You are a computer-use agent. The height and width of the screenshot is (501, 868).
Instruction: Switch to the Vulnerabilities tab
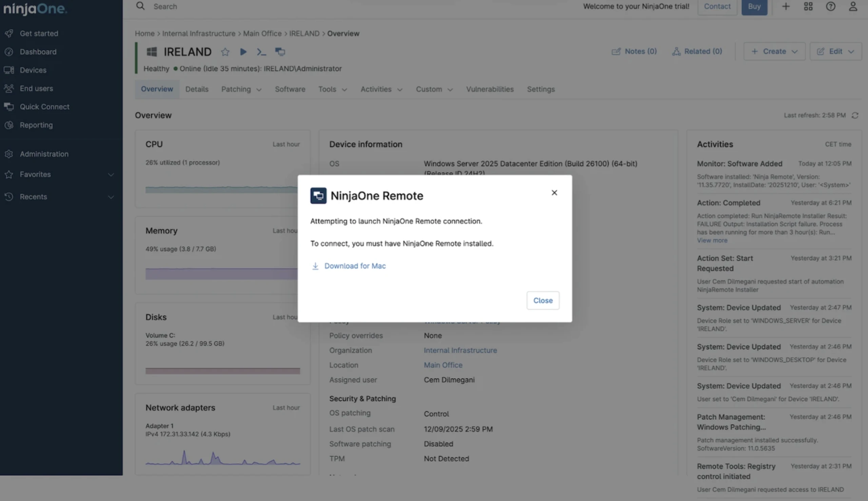click(490, 89)
